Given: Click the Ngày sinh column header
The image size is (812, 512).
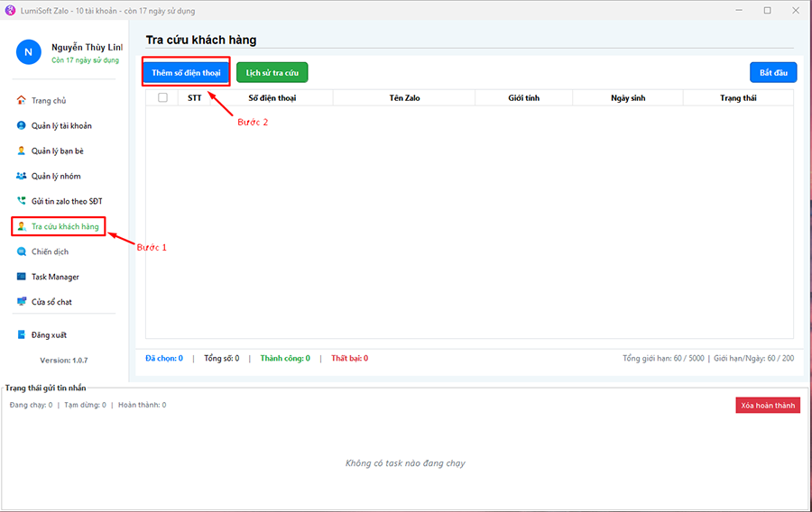Looking at the screenshot, I should [x=627, y=97].
